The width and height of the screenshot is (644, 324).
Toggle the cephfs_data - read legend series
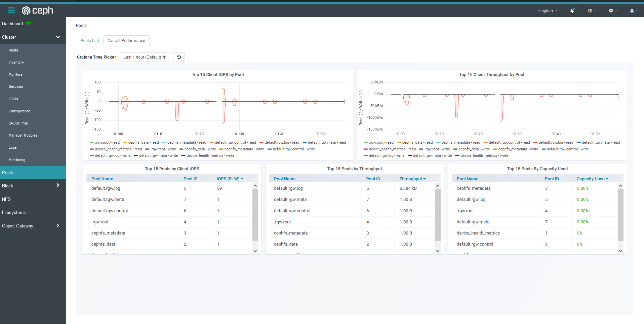pyautogui.click(x=143, y=142)
